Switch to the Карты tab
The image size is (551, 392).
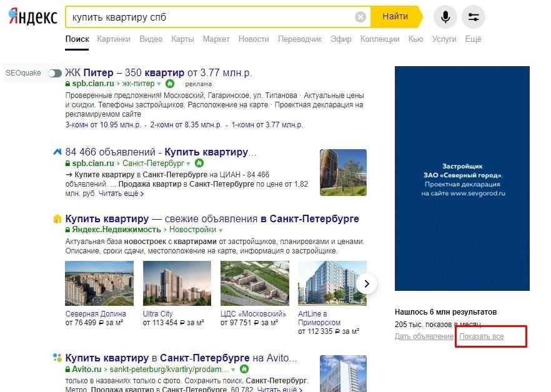(x=182, y=39)
